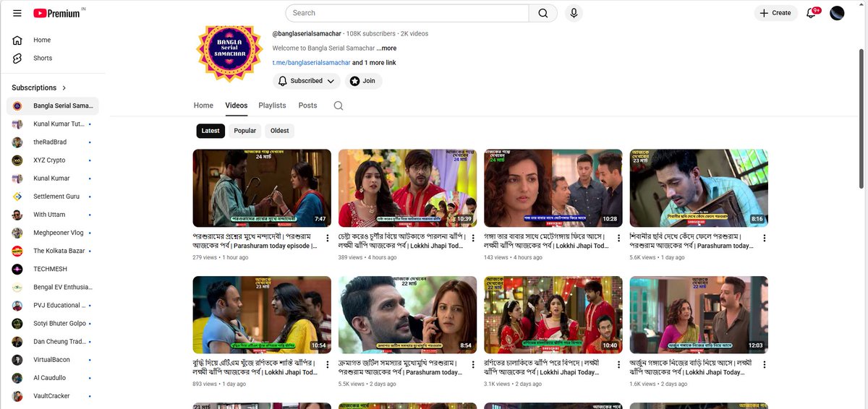Open XYZ Crypto subscription
The image size is (868, 409).
point(52,160)
